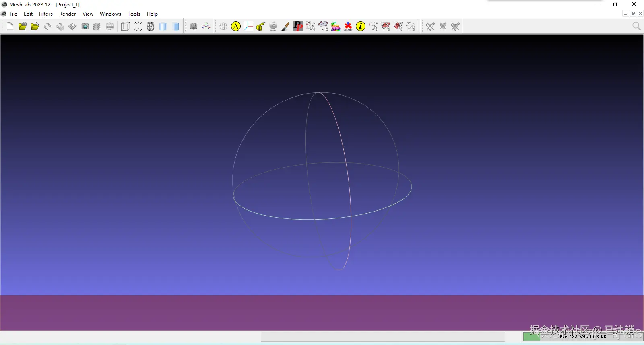The width and height of the screenshot is (644, 345).
Task: Open the Render menu
Action: (68, 14)
